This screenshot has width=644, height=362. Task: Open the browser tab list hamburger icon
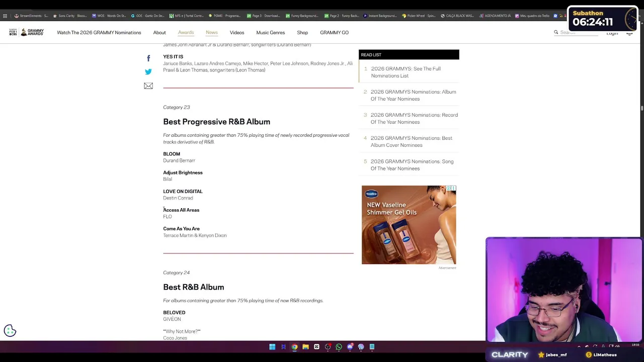5,16
